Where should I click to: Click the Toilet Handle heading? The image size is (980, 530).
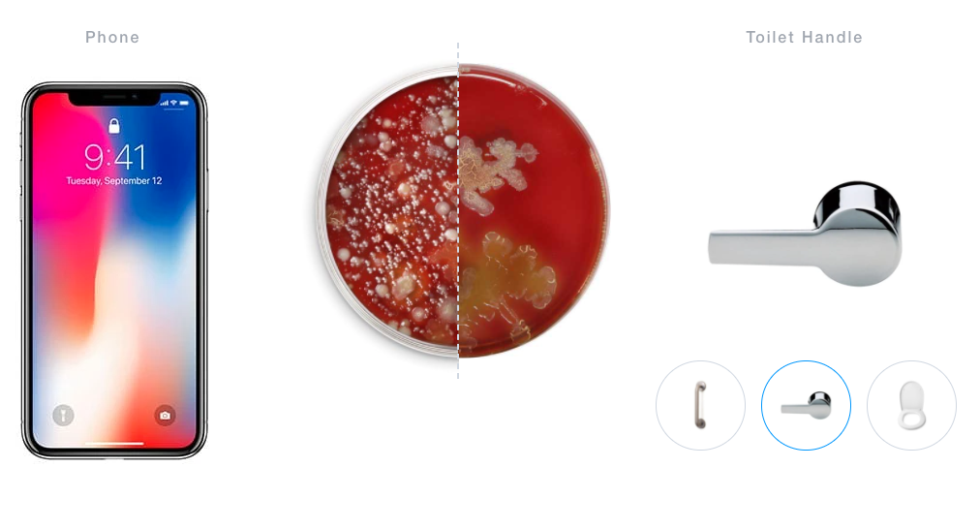click(804, 38)
